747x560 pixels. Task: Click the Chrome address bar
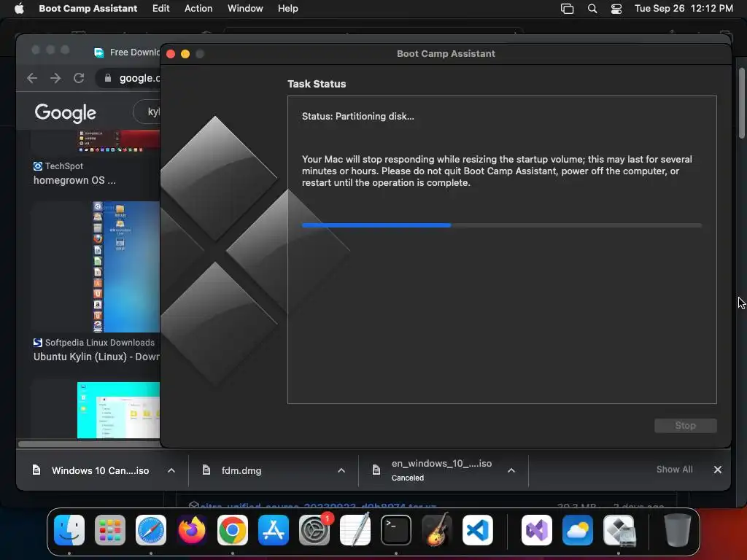[128, 78]
